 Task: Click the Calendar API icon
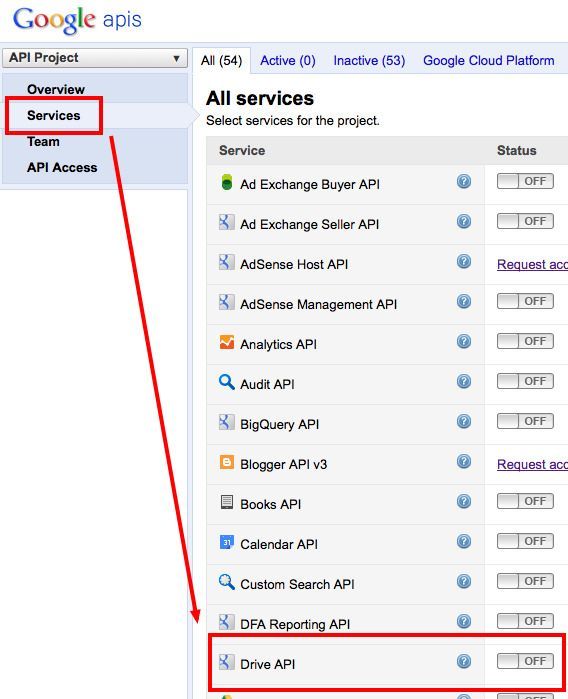226,542
